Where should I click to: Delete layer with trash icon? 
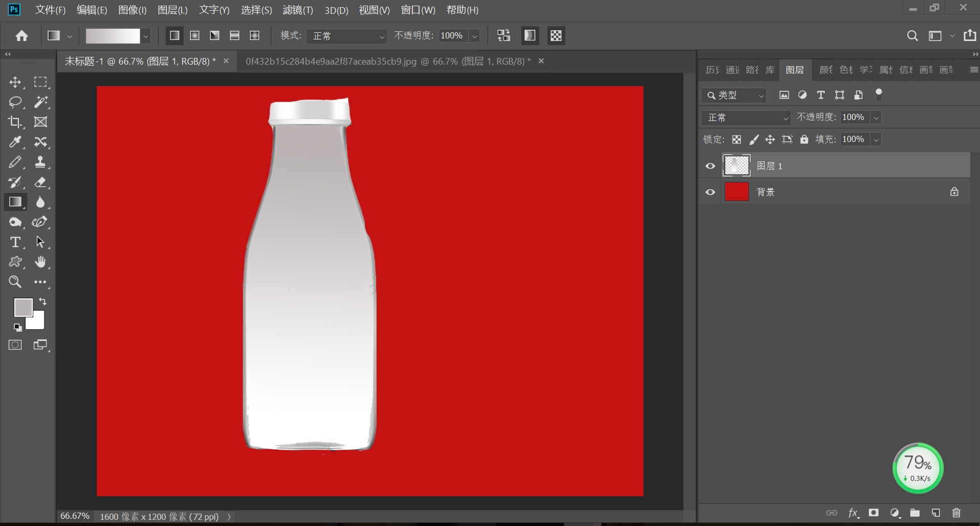click(x=956, y=513)
